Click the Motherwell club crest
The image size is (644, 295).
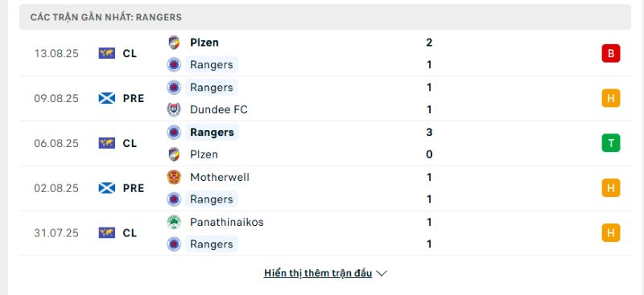[174, 178]
